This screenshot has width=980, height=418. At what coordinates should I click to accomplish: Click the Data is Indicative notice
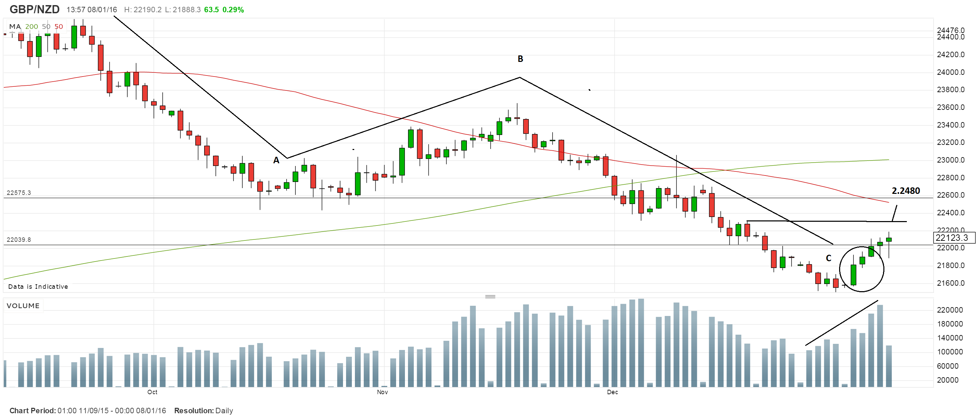pyautogui.click(x=38, y=287)
